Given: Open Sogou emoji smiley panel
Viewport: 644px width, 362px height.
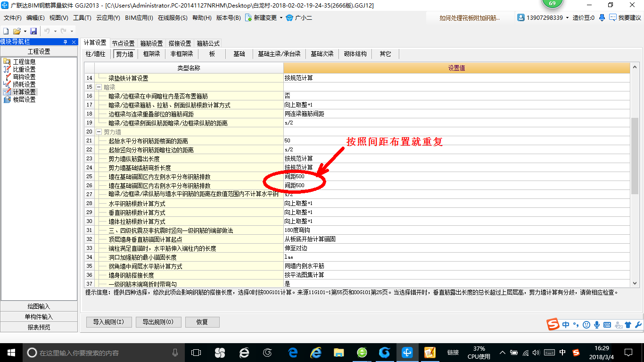Looking at the screenshot, I should click(586, 325).
